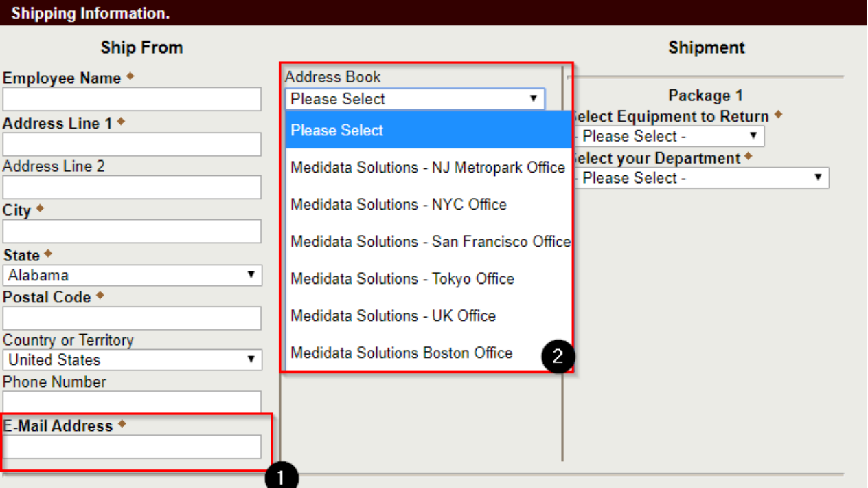Image resolution: width=868 pixels, height=488 pixels.
Task: Open the Country or Territory dropdown
Action: (x=132, y=359)
